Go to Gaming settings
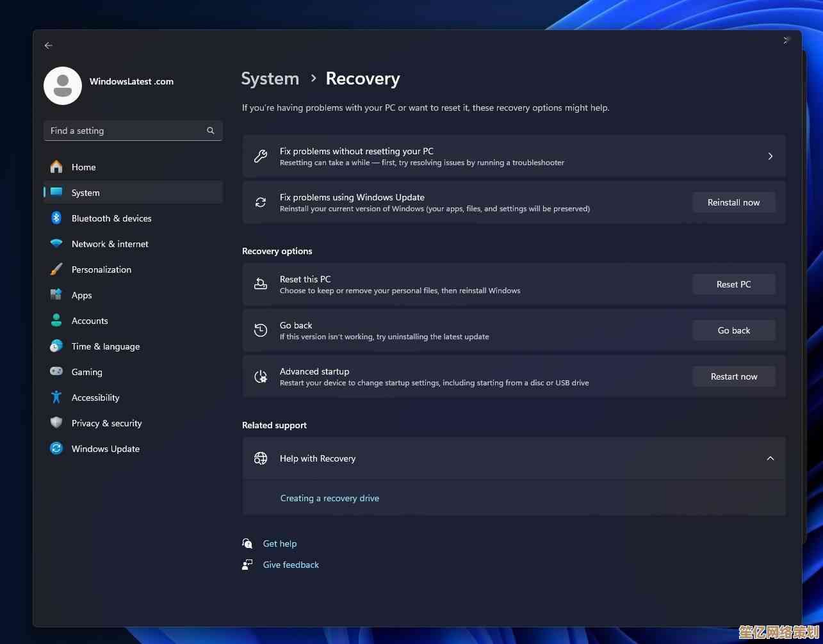The width and height of the screenshot is (823, 644). tap(86, 372)
